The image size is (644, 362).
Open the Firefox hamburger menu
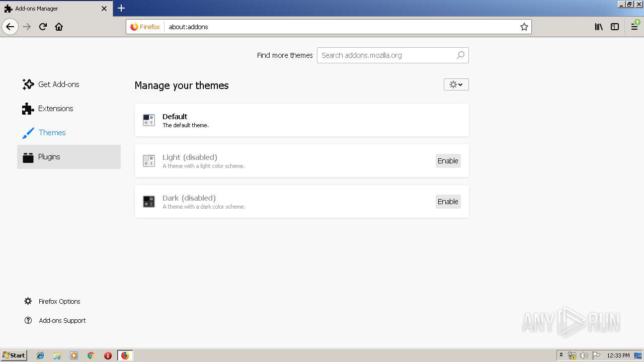[x=635, y=27]
